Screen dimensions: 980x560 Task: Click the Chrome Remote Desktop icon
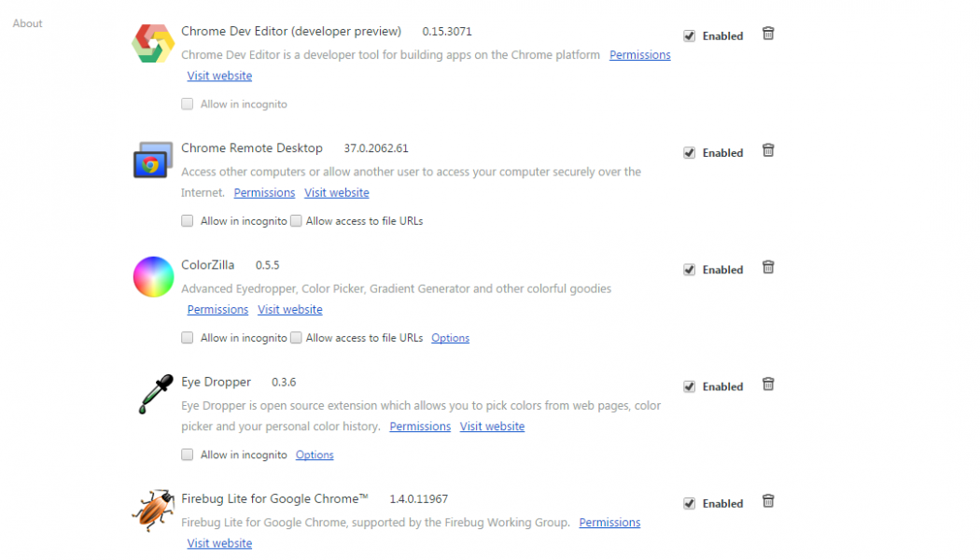153,161
